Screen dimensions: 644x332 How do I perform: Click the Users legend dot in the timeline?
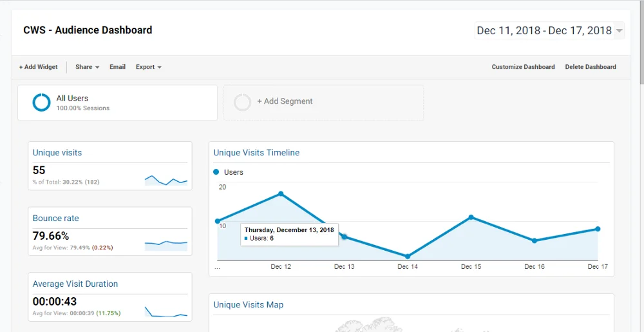[216, 172]
